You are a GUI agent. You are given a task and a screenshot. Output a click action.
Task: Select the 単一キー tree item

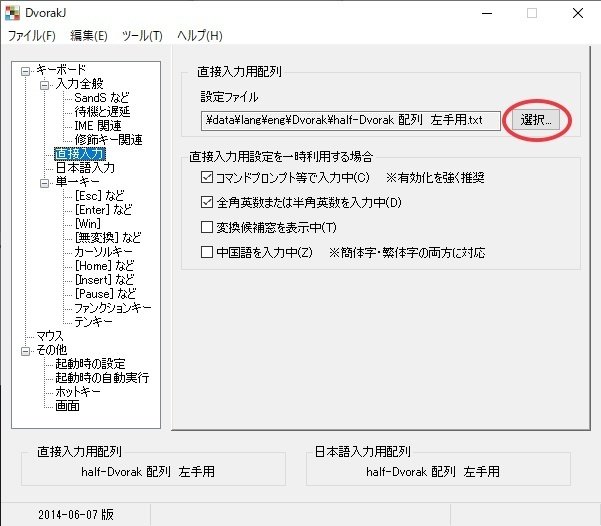[77, 182]
